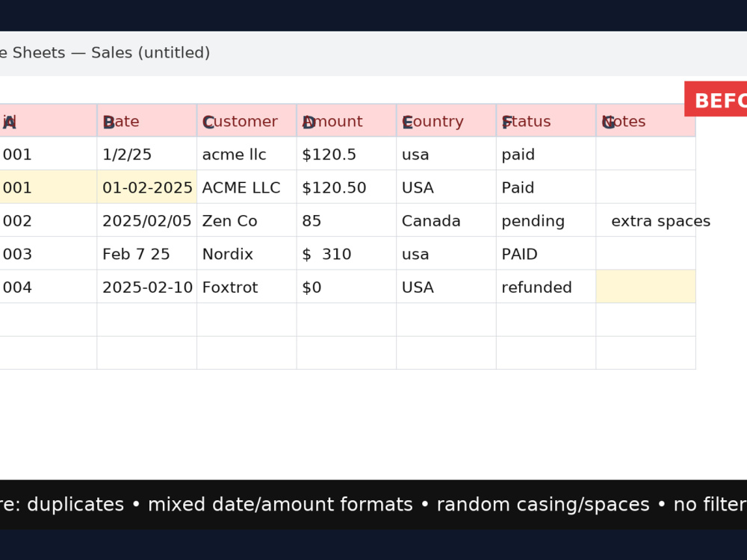Click the refunded status cell
The width and height of the screenshot is (747, 560).
pos(546,287)
